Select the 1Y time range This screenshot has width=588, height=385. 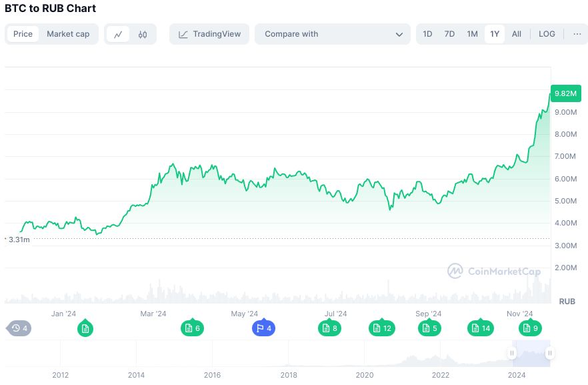[494, 34]
